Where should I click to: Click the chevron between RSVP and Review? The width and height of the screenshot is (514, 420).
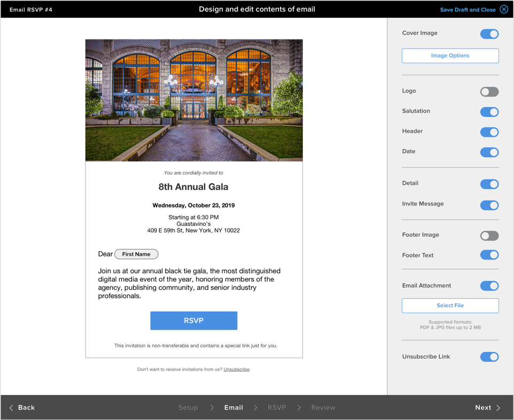[x=299, y=408]
